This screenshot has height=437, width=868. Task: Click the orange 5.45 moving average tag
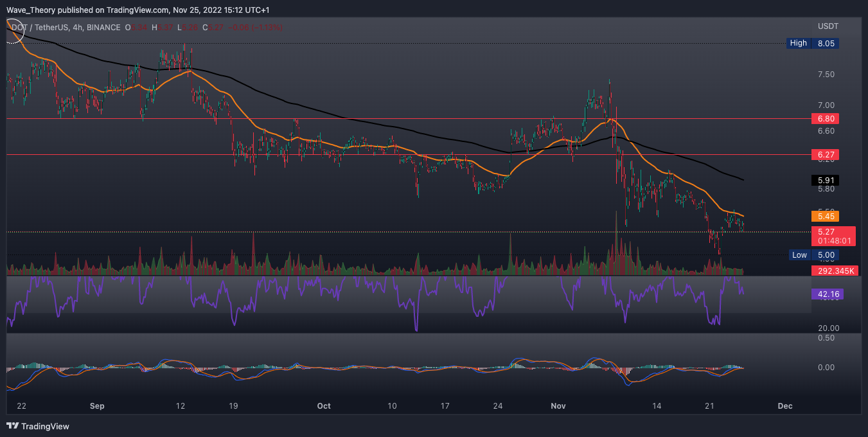pos(826,217)
